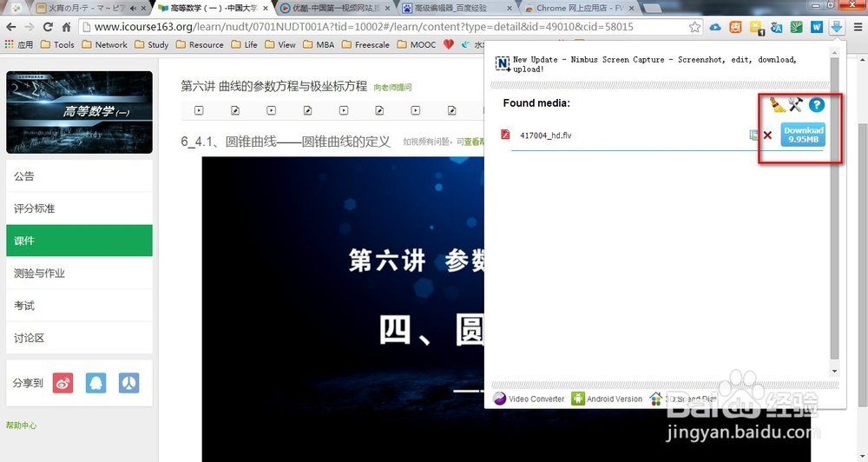The width and height of the screenshot is (868, 462).
Task: Go to the browser home page
Action: tap(67, 27)
